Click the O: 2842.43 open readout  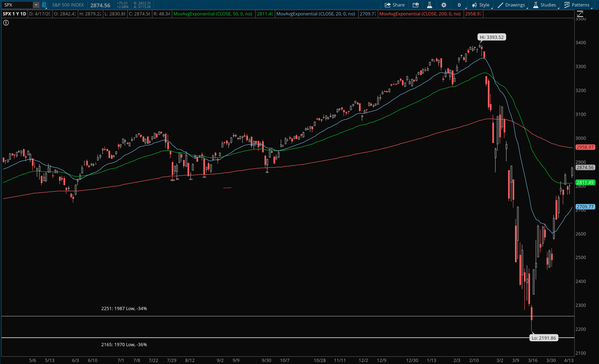click(x=65, y=14)
